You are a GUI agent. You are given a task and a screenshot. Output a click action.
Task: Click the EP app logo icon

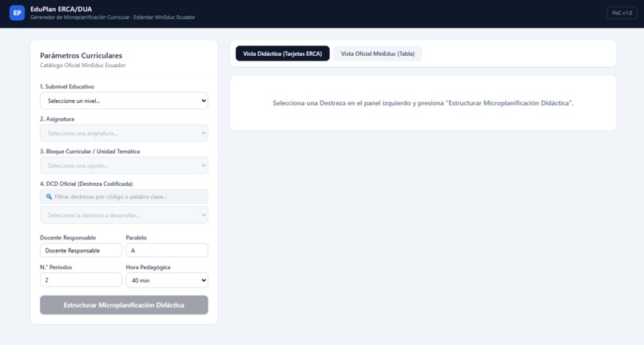tap(17, 13)
